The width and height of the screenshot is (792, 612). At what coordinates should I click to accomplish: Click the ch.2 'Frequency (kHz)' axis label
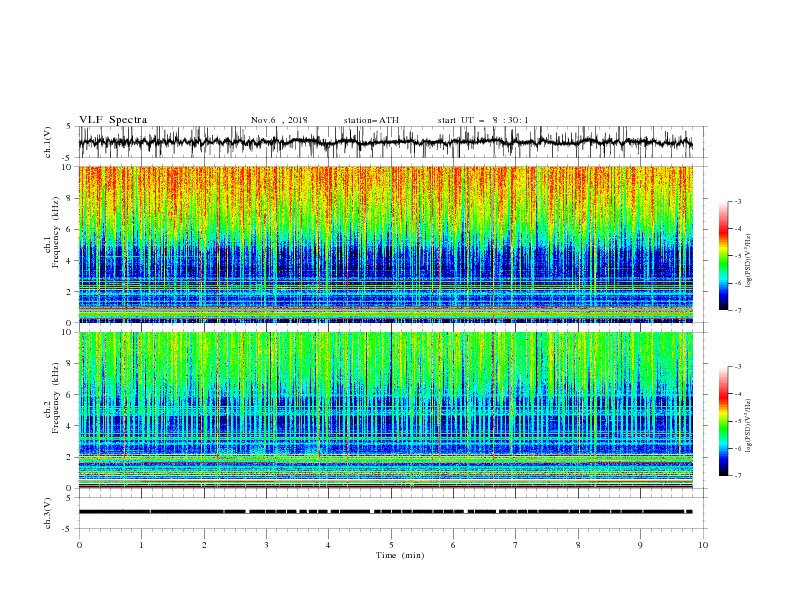click(x=55, y=398)
